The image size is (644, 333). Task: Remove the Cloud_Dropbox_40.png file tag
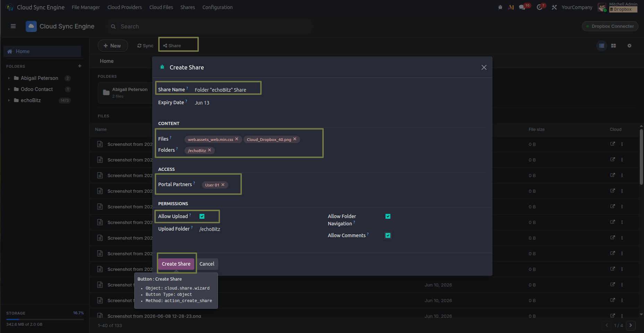[x=295, y=139]
